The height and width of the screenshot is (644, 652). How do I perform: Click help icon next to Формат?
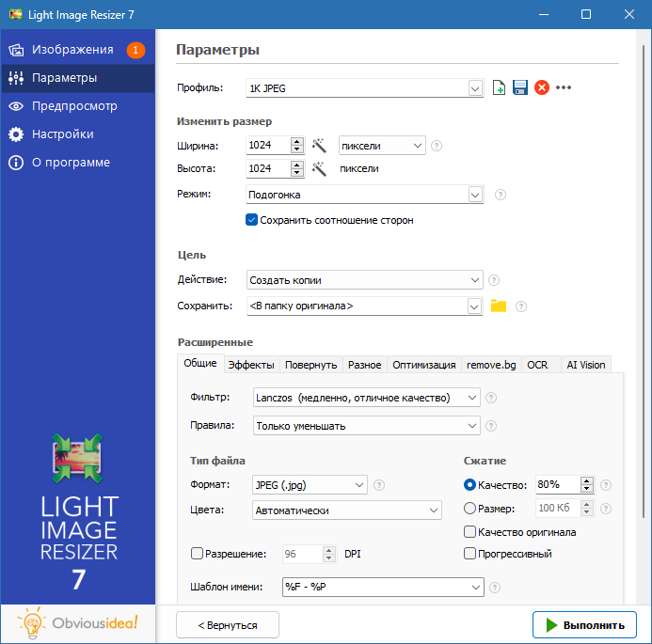coord(379,485)
